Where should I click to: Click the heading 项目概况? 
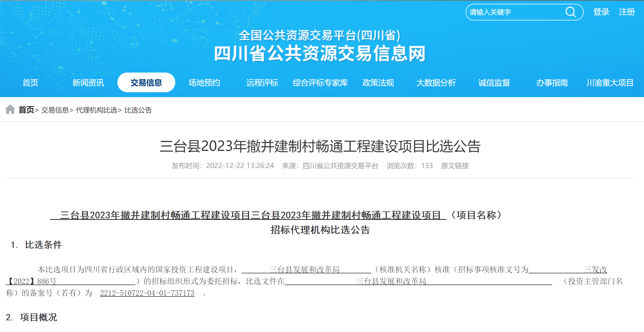pos(38,317)
